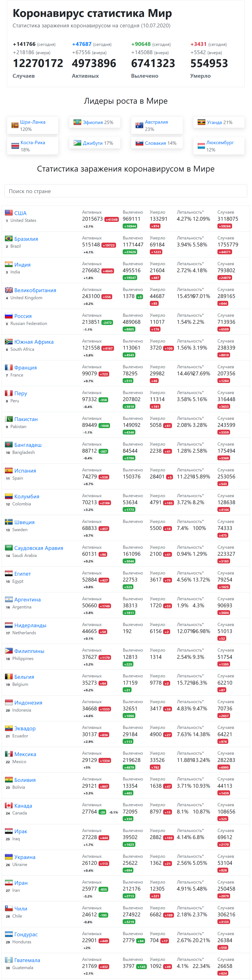This screenshot has width=252, height=980.
Task: Click the Canada flag icon
Action: click(x=8, y=805)
